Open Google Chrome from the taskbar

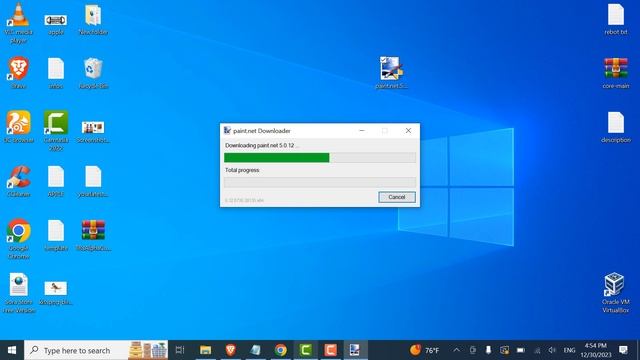coord(280,350)
